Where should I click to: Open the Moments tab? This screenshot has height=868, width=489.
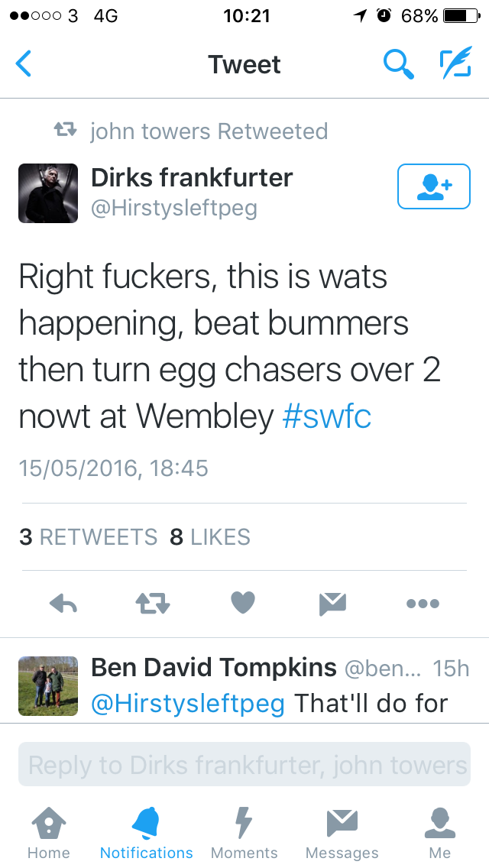click(244, 833)
